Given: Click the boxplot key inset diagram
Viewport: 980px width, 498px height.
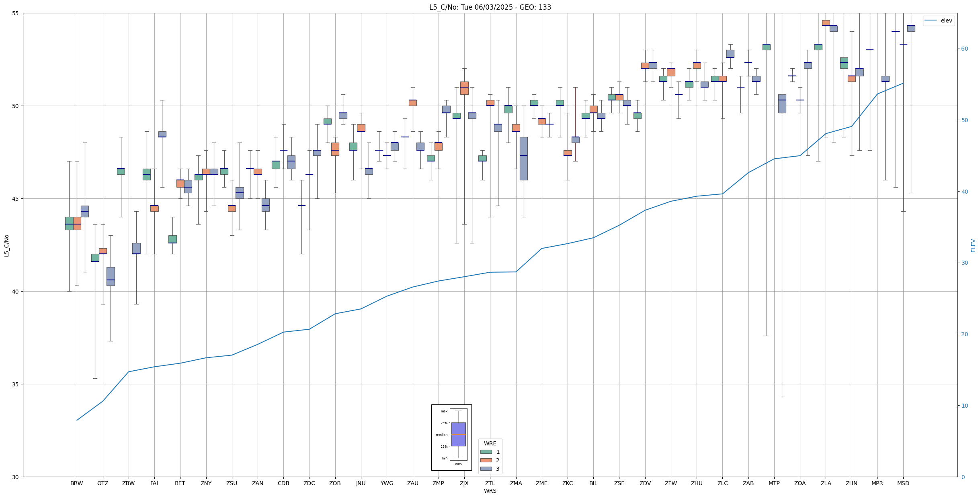Looking at the screenshot, I should [451, 437].
